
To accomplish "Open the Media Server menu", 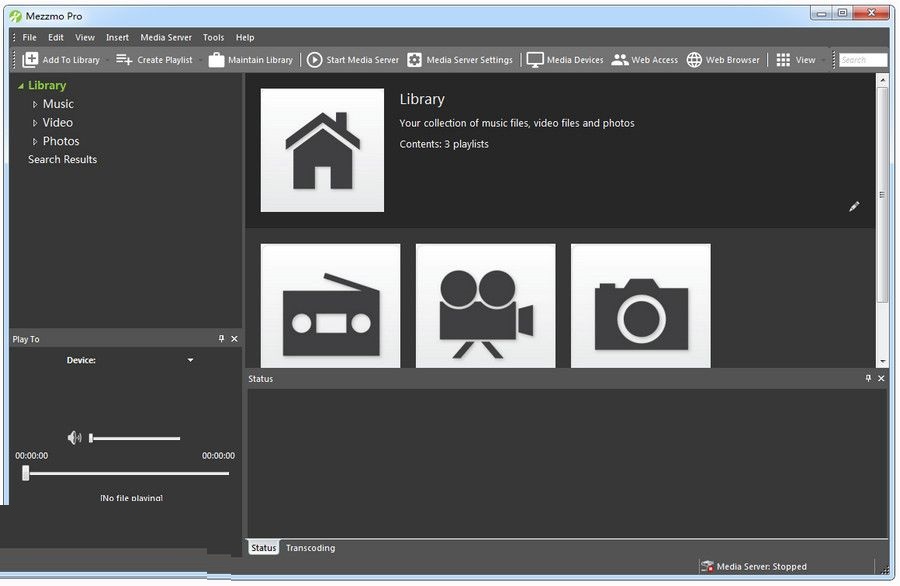I will point(166,37).
